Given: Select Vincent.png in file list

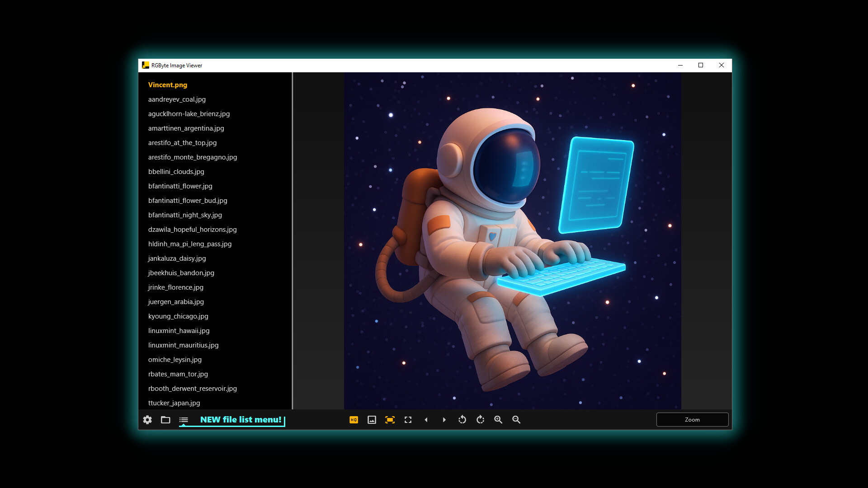Looking at the screenshot, I should pyautogui.click(x=168, y=85).
